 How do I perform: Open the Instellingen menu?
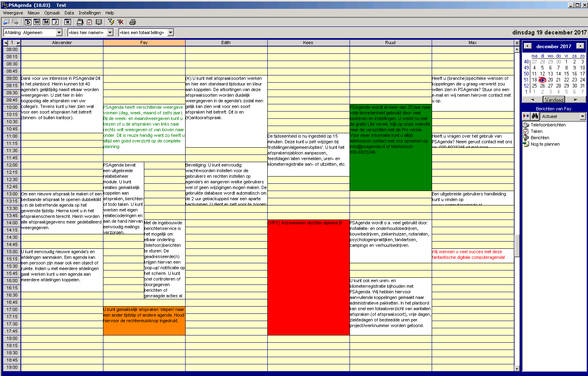(x=90, y=12)
